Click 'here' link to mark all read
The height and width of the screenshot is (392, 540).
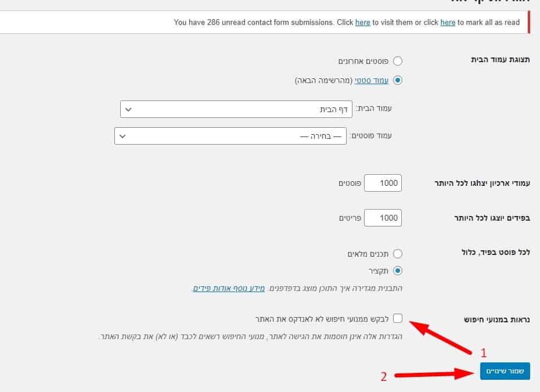pos(448,23)
